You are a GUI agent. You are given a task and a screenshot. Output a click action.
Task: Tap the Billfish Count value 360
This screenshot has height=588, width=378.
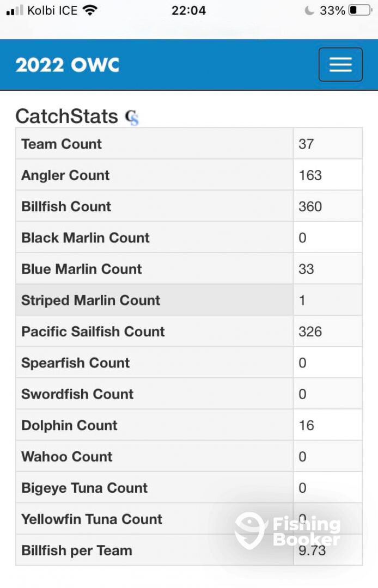click(310, 206)
